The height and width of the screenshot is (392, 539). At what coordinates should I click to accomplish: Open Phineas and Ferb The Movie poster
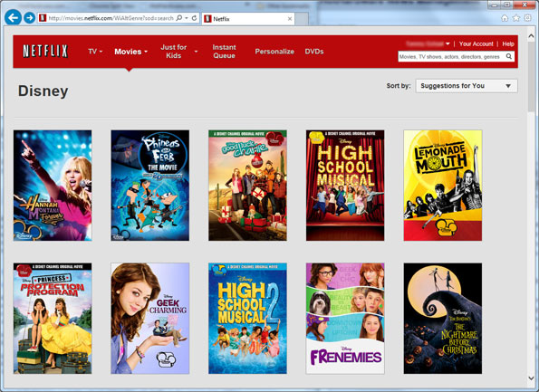point(149,186)
